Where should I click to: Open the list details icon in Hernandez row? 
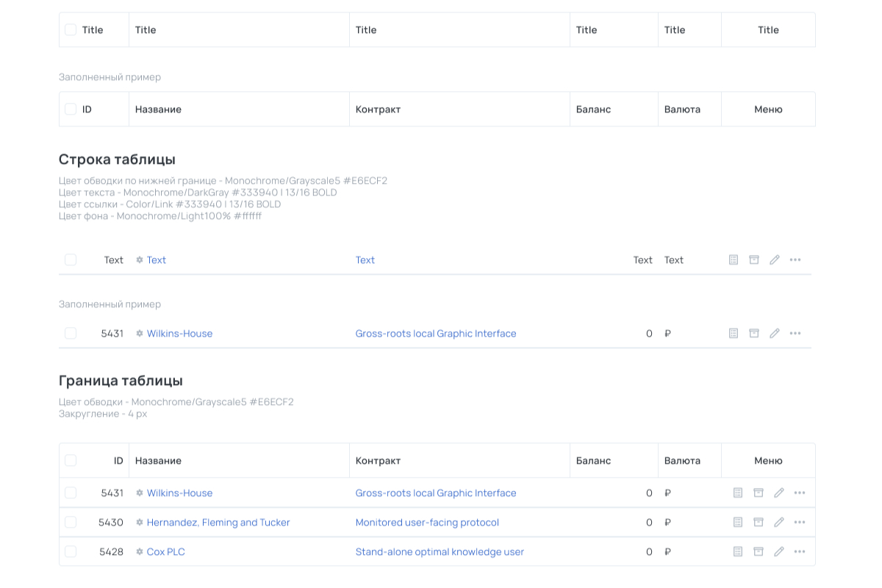[x=738, y=523]
